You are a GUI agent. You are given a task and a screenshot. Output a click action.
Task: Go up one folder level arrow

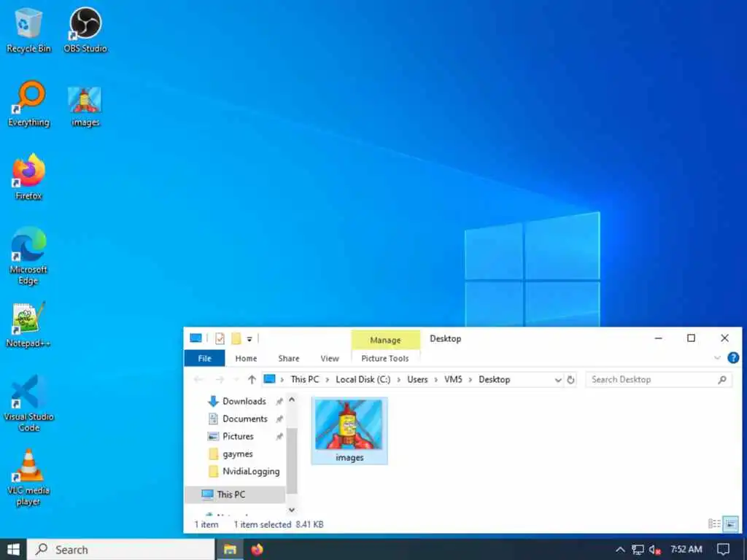click(252, 379)
